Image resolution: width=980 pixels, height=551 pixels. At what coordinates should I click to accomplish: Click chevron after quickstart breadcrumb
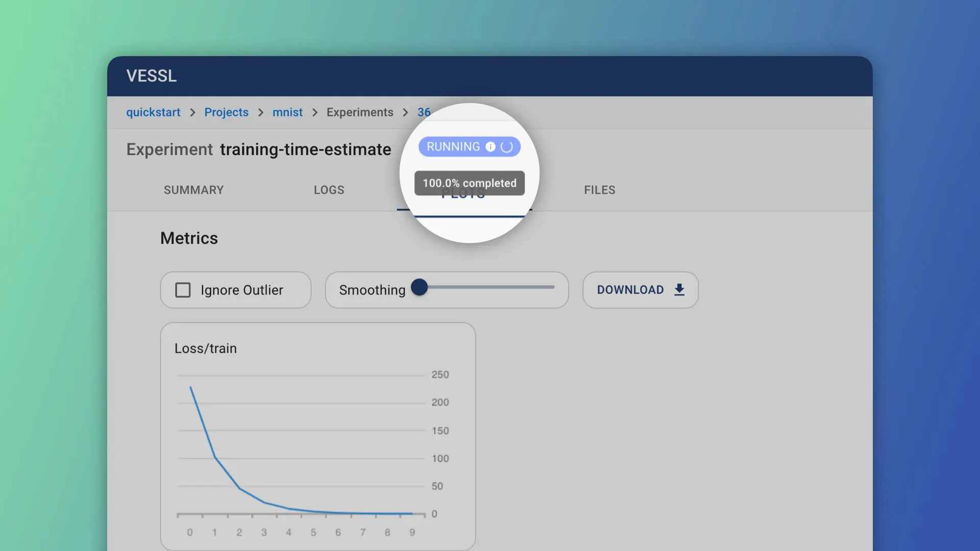click(192, 112)
